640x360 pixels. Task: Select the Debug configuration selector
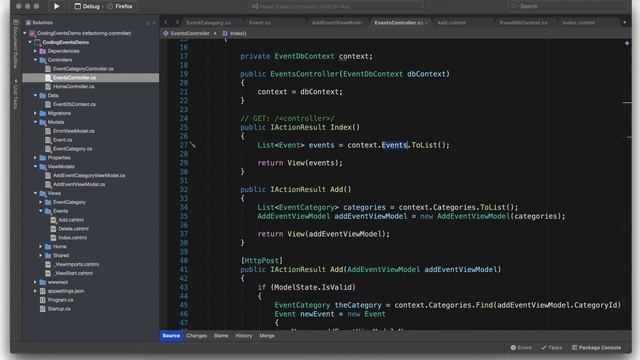coord(87,6)
